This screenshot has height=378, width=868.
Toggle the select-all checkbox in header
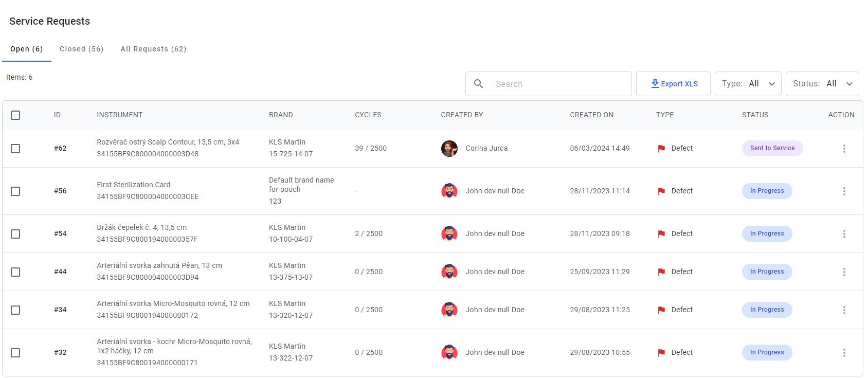coord(15,115)
